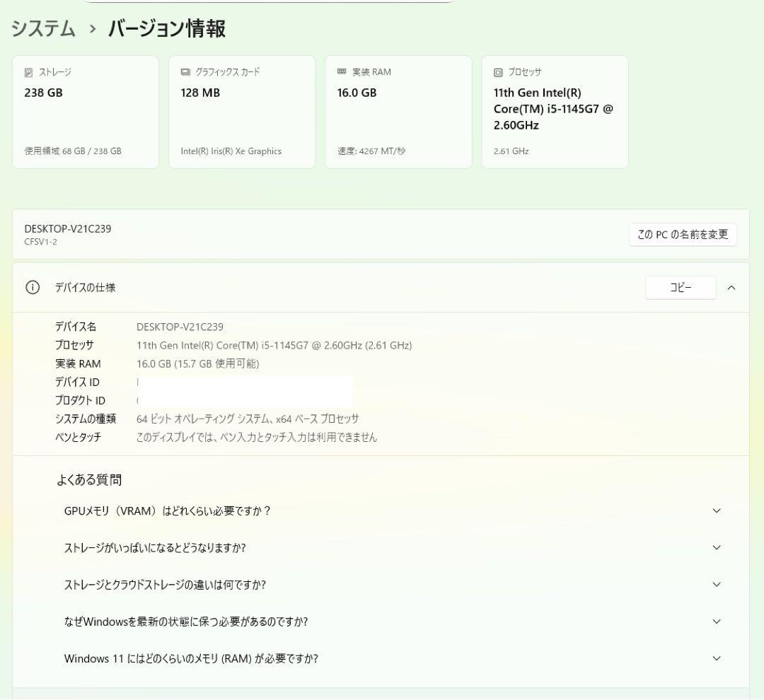Select the Intel Core i5-1145G7 processor card
The image size is (764, 700).
[x=555, y=112]
